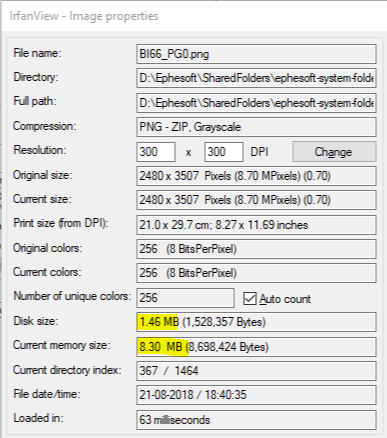Screen dimensions: 387x438
Task: Click the Current colors value field
Action: tap(256, 273)
